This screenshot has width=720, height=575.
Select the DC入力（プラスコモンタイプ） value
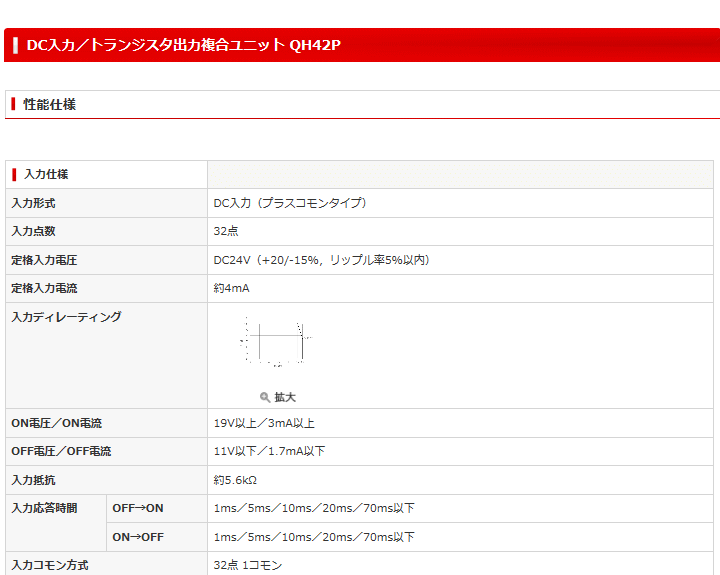[291, 203]
